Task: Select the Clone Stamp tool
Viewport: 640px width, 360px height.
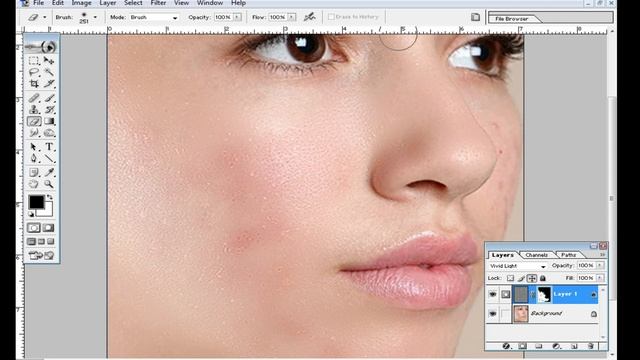Action: (x=34, y=109)
